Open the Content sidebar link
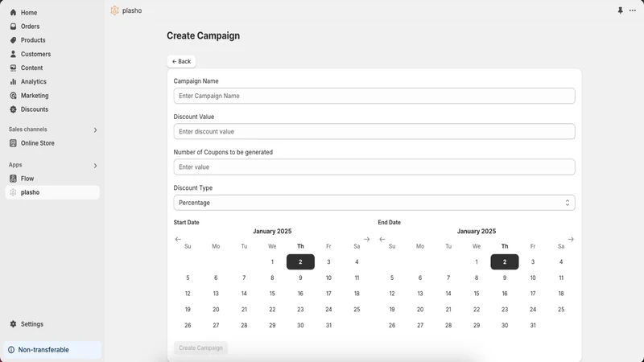This screenshot has width=644, height=362. 31,68
